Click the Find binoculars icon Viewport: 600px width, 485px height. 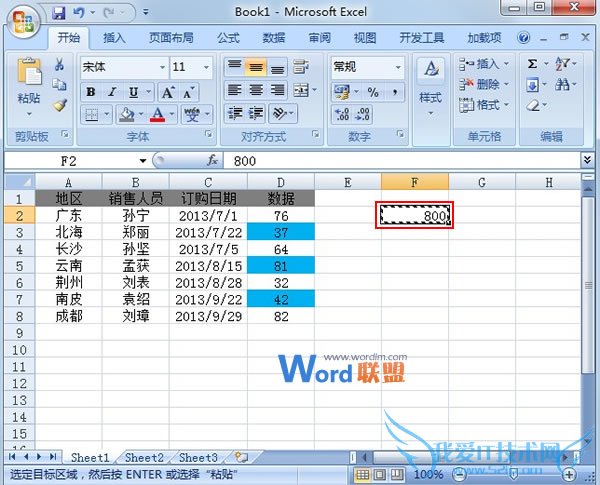pos(562,84)
